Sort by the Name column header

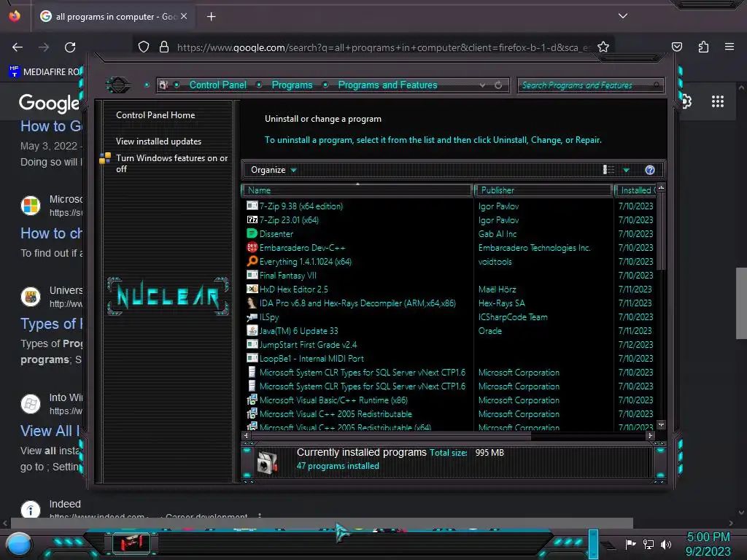point(357,190)
